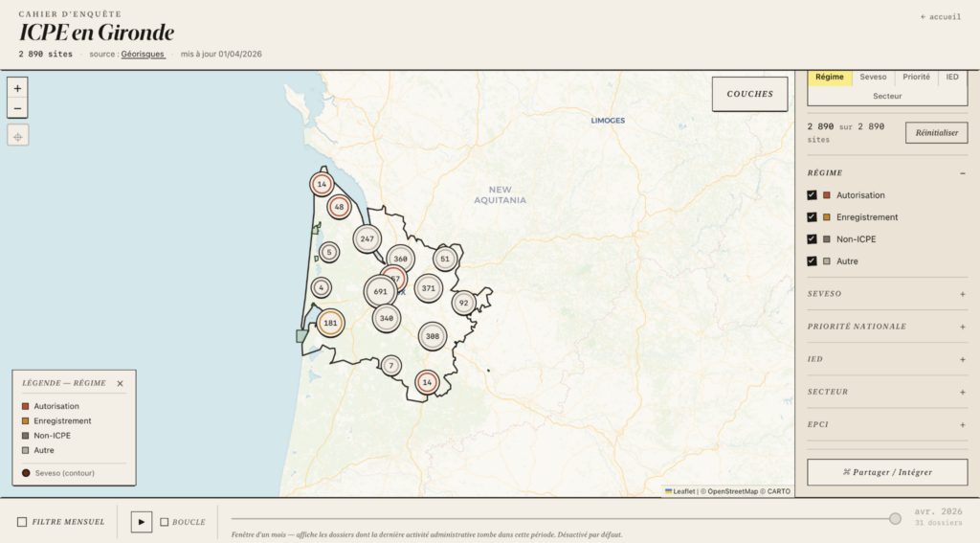Click the 691 sites cluster marker
980x543 pixels.
(x=380, y=292)
